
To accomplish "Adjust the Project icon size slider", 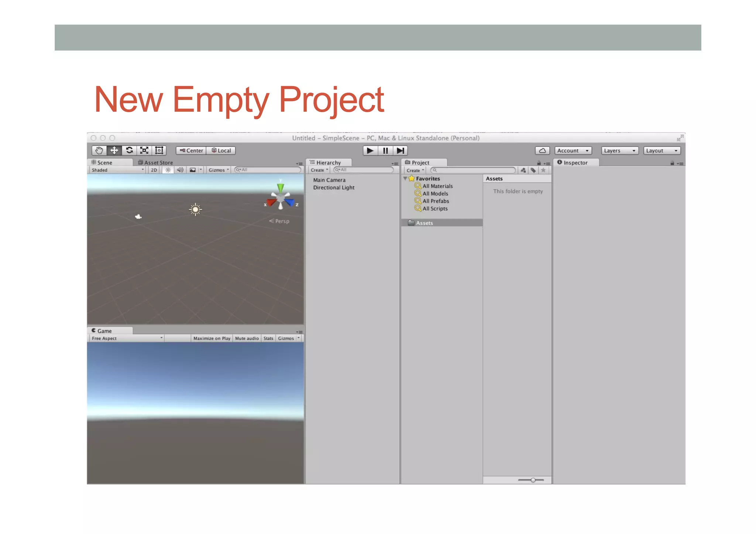I will click(533, 480).
